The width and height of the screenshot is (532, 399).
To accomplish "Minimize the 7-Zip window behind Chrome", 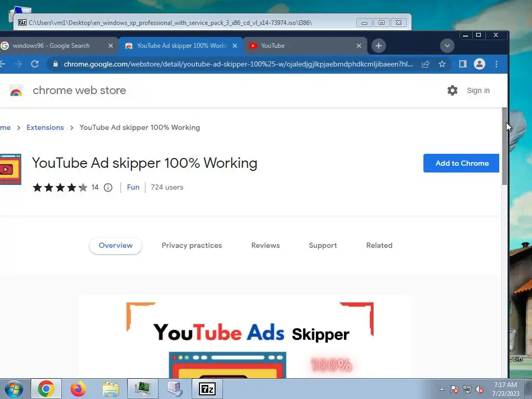I will tap(364, 23).
